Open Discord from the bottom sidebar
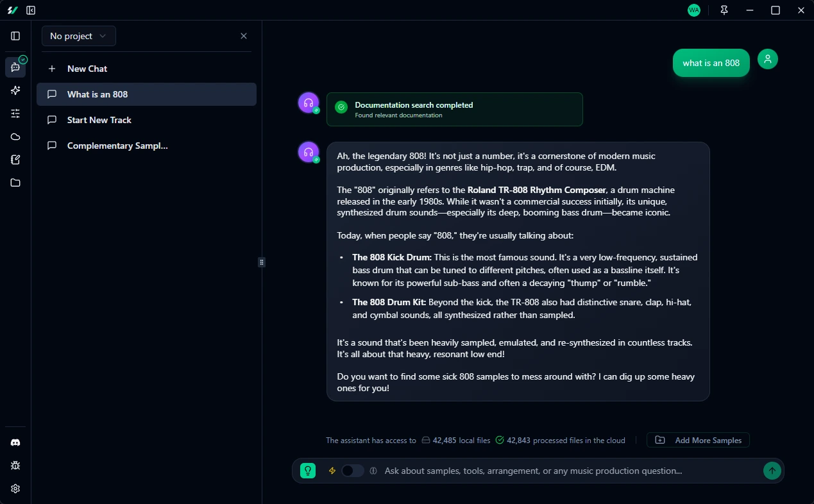 pos(15,442)
